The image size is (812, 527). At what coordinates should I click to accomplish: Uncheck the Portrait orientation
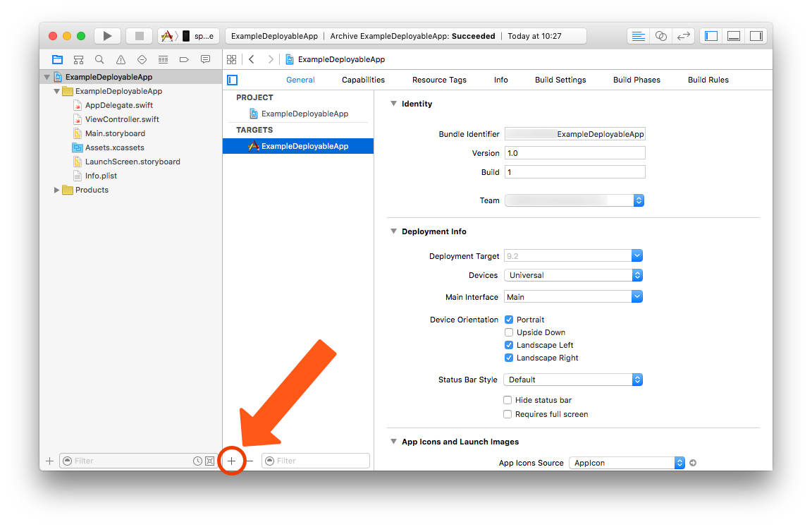tap(508, 320)
